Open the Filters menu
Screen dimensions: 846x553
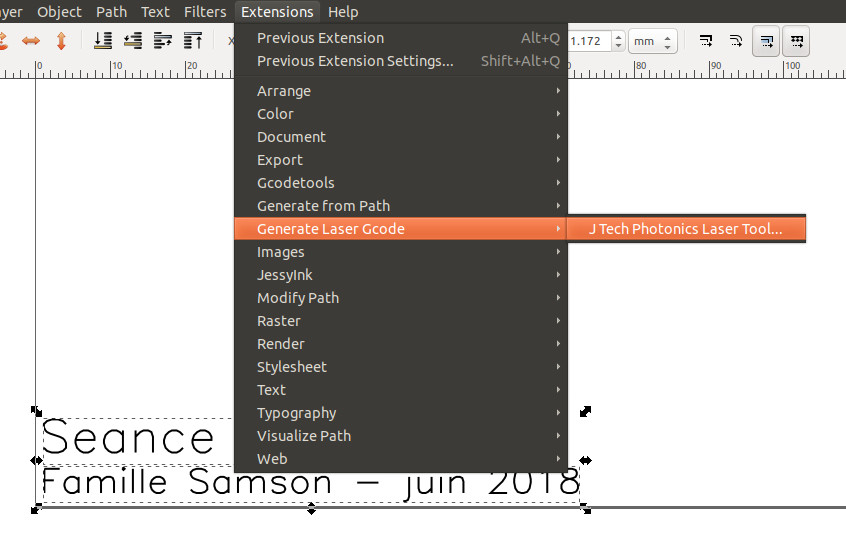pyautogui.click(x=205, y=12)
